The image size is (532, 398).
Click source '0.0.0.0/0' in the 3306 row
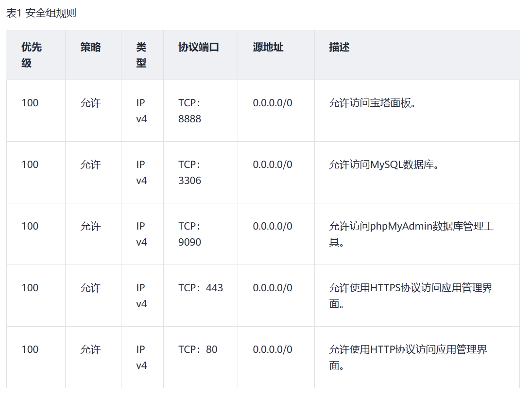273,165
